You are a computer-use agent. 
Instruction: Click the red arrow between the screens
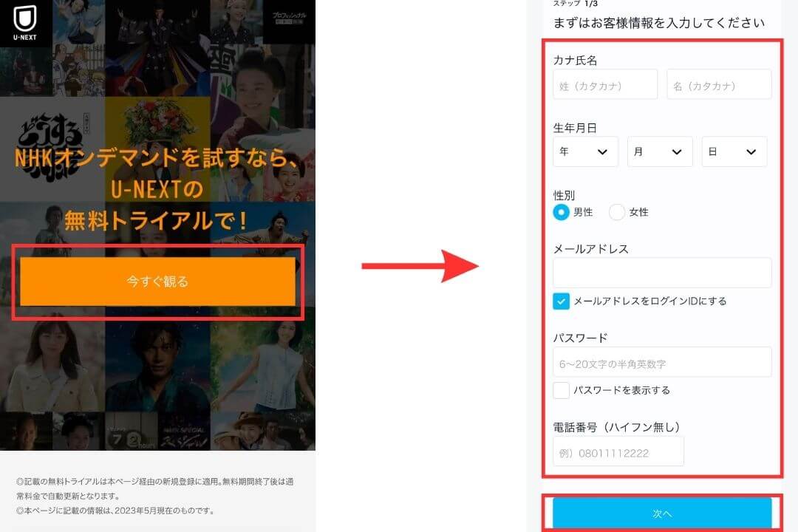(x=420, y=266)
